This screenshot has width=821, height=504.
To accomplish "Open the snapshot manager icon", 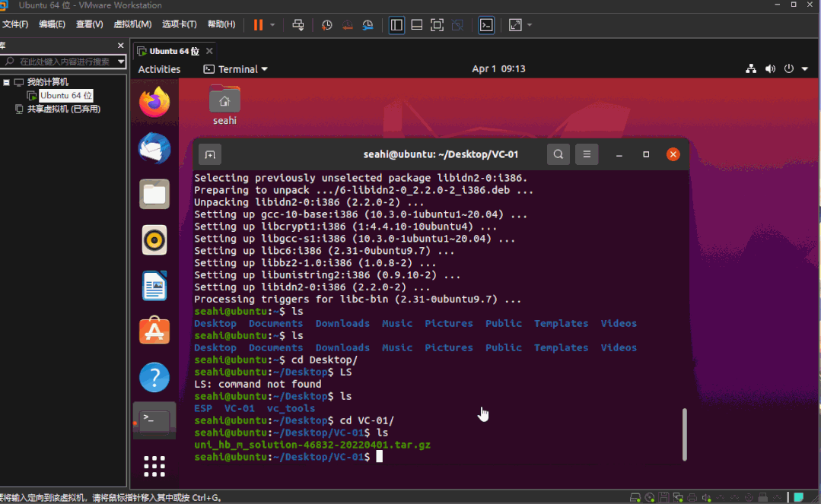I will click(x=368, y=24).
